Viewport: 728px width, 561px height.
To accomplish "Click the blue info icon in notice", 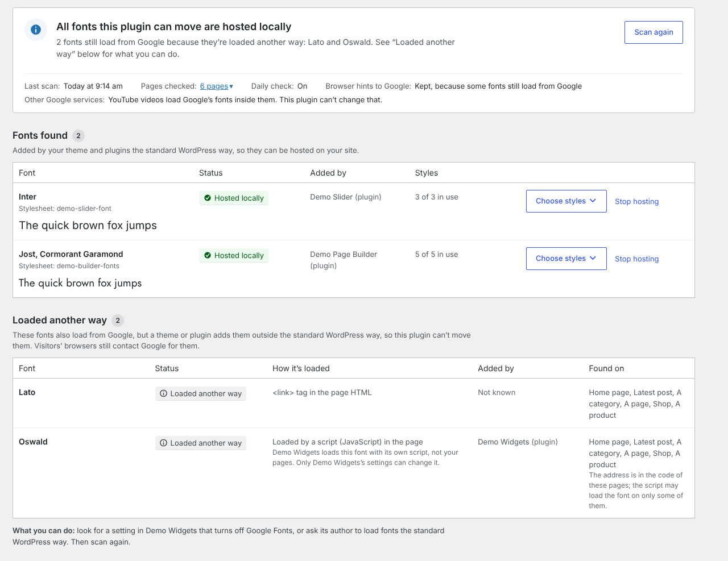I will pyautogui.click(x=36, y=30).
